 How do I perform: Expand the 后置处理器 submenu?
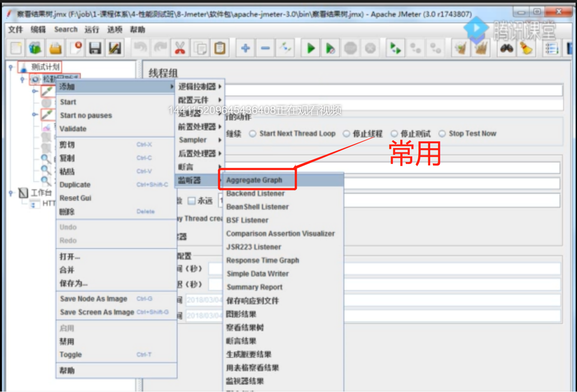(200, 153)
